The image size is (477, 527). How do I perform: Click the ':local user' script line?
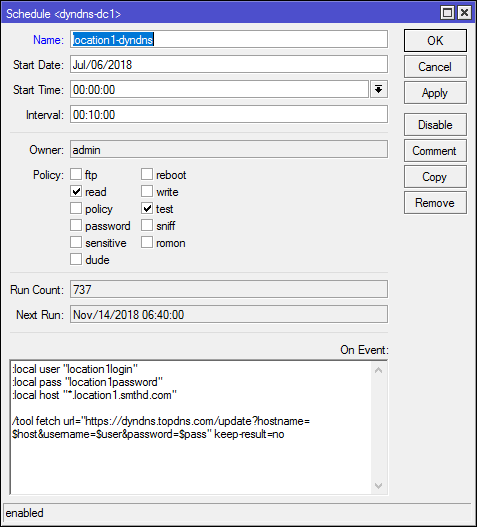(75, 369)
